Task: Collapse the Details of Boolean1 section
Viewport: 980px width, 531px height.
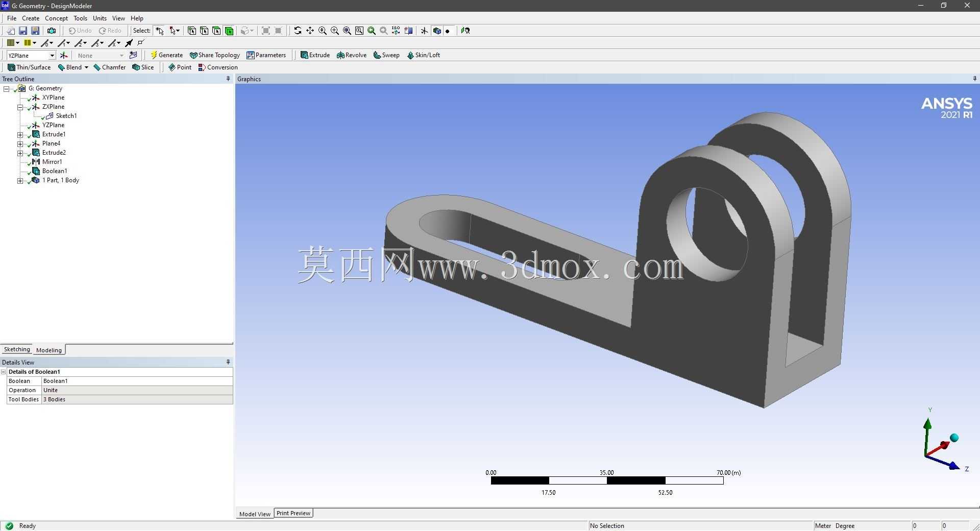Action: (x=4, y=372)
